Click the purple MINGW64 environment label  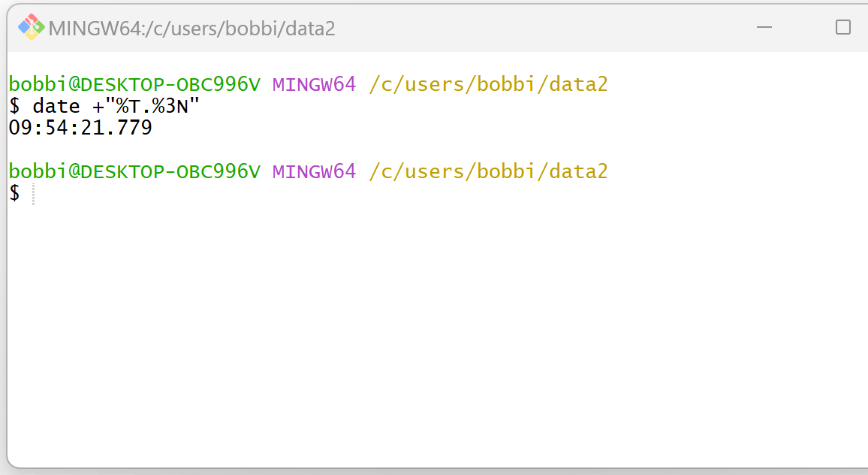314,84
